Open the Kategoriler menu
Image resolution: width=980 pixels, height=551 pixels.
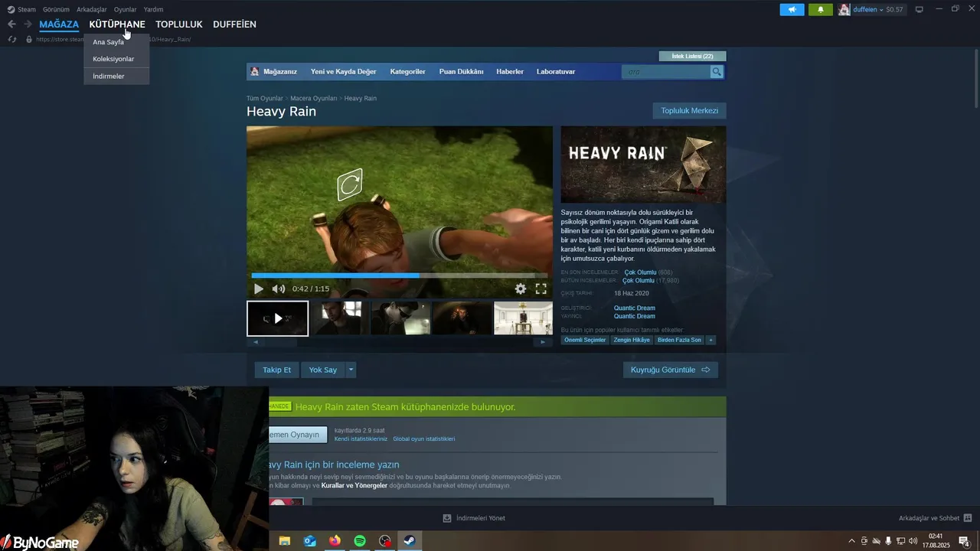pyautogui.click(x=407, y=72)
